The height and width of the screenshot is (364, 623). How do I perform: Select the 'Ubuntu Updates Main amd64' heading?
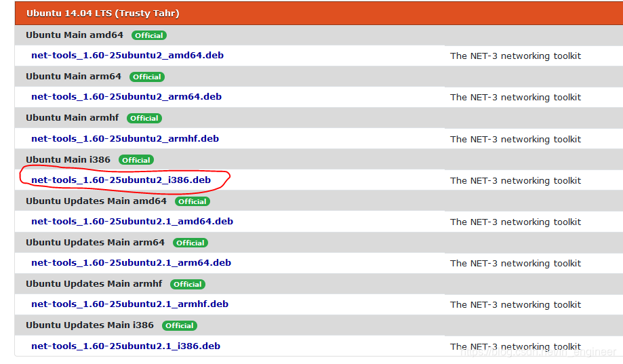click(96, 201)
